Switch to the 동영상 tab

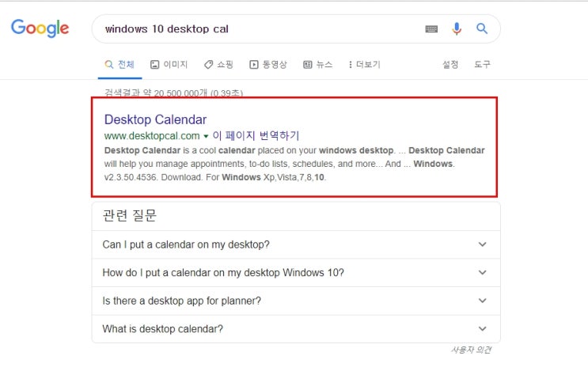click(x=268, y=65)
